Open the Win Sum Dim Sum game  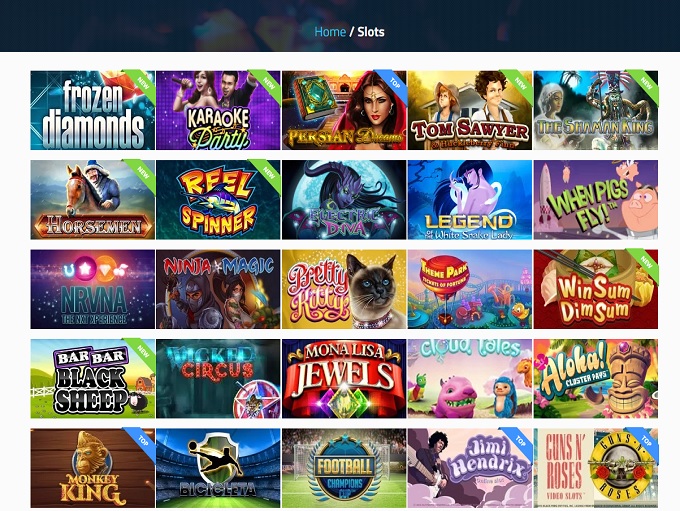595,289
